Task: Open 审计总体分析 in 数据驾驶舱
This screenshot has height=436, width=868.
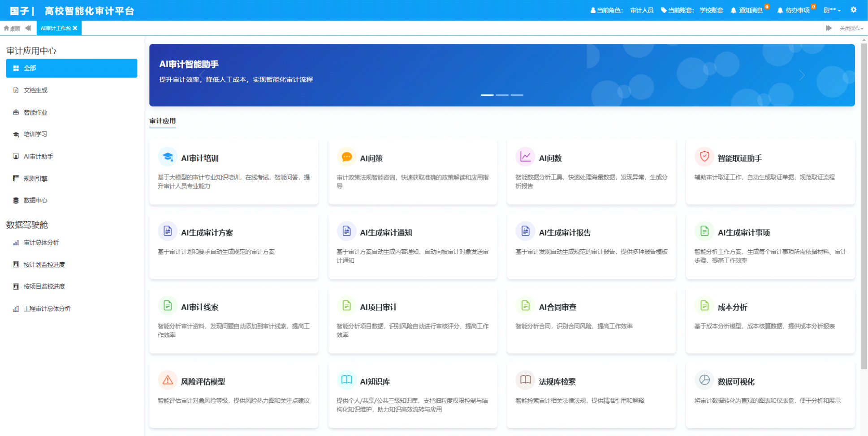Action: pyautogui.click(x=41, y=243)
